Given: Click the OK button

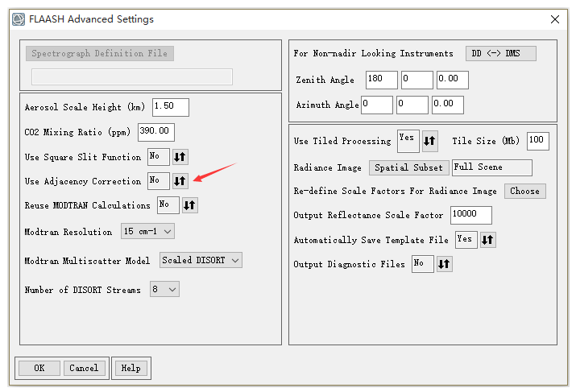Looking at the screenshot, I should coord(39,368).
